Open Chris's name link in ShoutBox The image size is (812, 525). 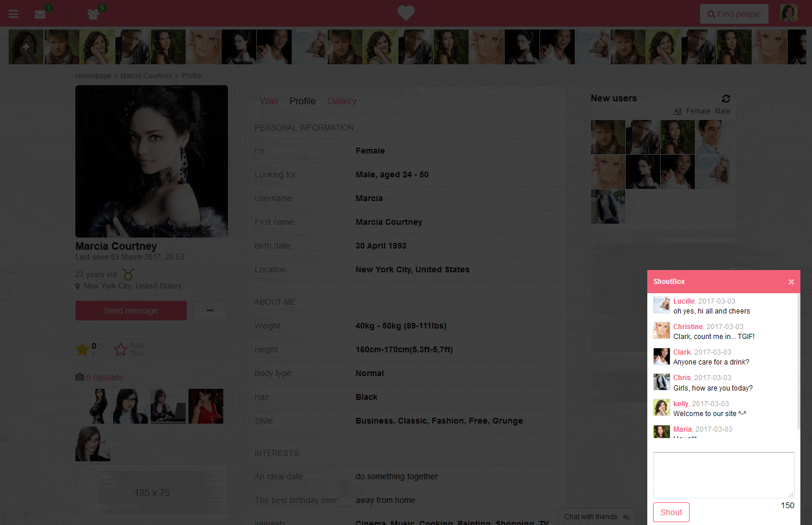[x=681, y=378]
